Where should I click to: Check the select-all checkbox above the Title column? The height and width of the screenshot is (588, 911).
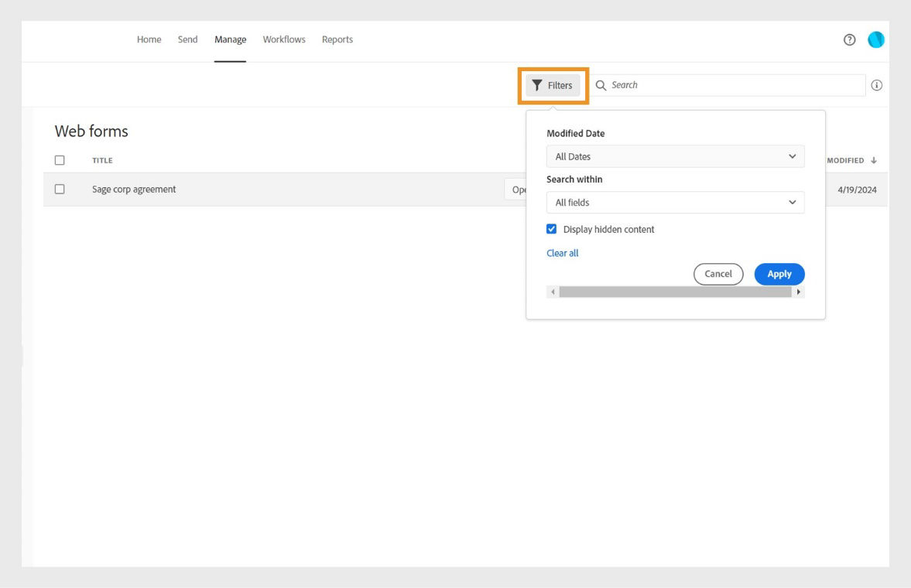click(60, 159)
